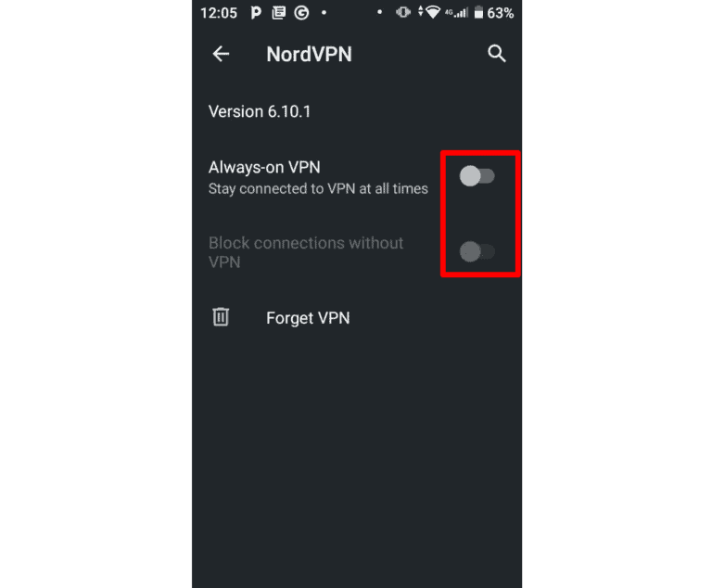Image resolution: width=712 pixels, height=588 pixels.
Task: Tap the vibrate mode status icon
Action: coord(402,12)
